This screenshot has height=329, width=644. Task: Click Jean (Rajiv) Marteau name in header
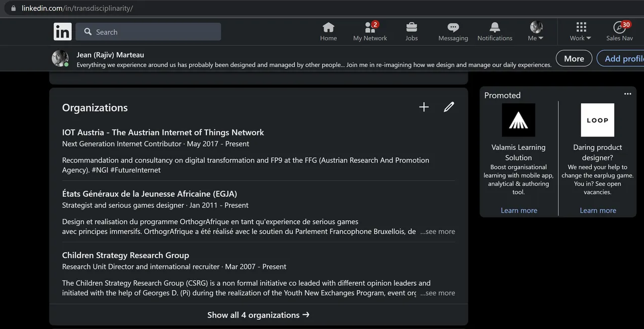(x=110, y=55)
